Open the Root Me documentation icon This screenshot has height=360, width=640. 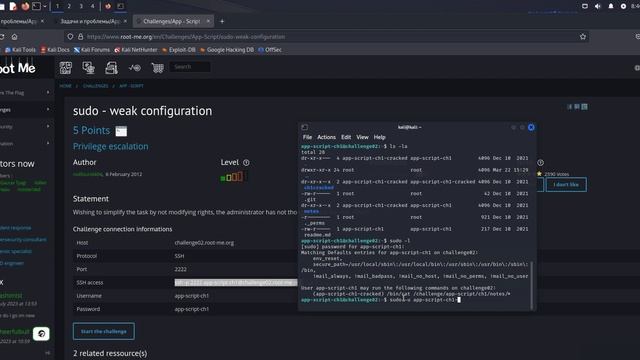111,67
